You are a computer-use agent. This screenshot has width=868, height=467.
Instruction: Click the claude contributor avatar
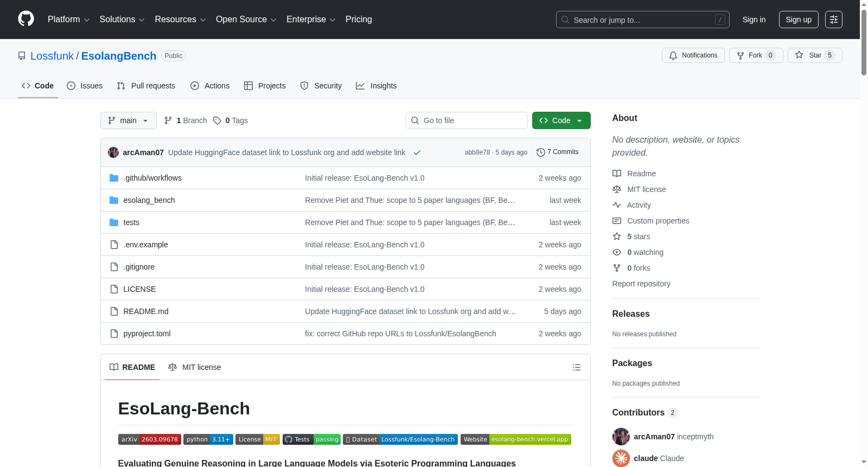[621, 458]
